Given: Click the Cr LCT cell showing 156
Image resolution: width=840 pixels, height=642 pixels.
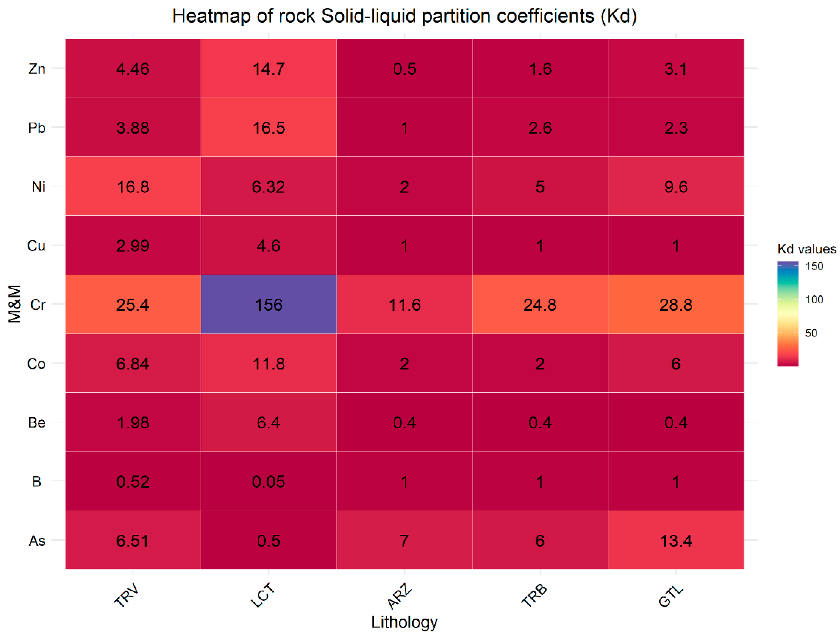Looking at the screenshot, I should [268, 305].
